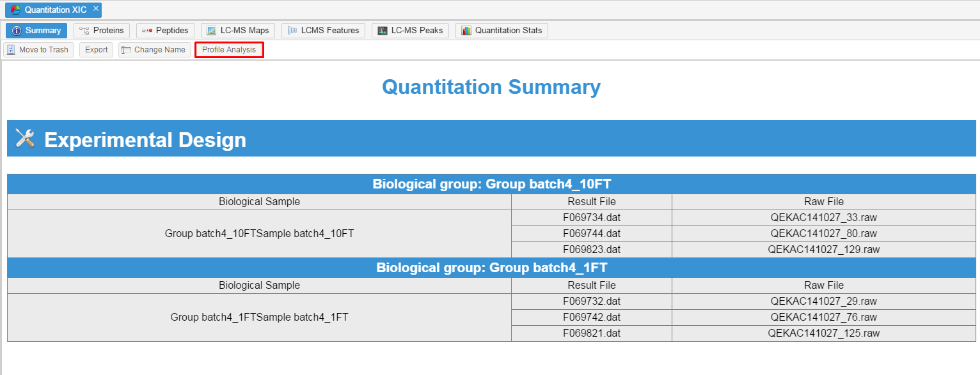Open the LCMS Features tab
980x375 pixels.
pos(323,31)
